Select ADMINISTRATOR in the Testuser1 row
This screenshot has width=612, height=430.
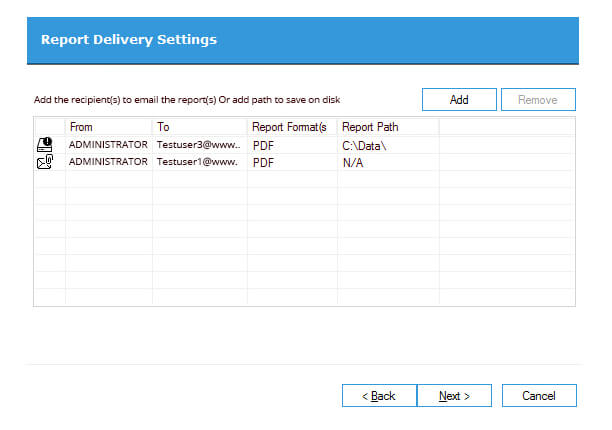[109, 162]
